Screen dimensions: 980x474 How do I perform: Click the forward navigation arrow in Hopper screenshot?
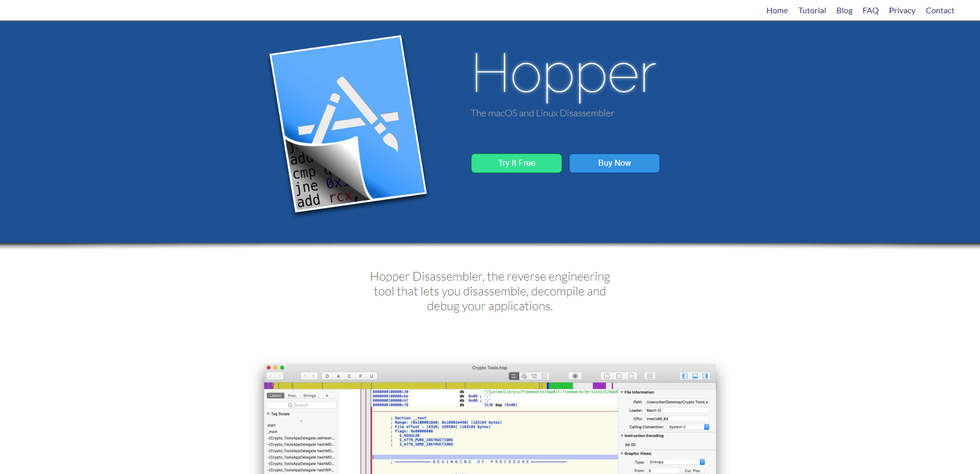pyautogui.click(x=279, y=376)
